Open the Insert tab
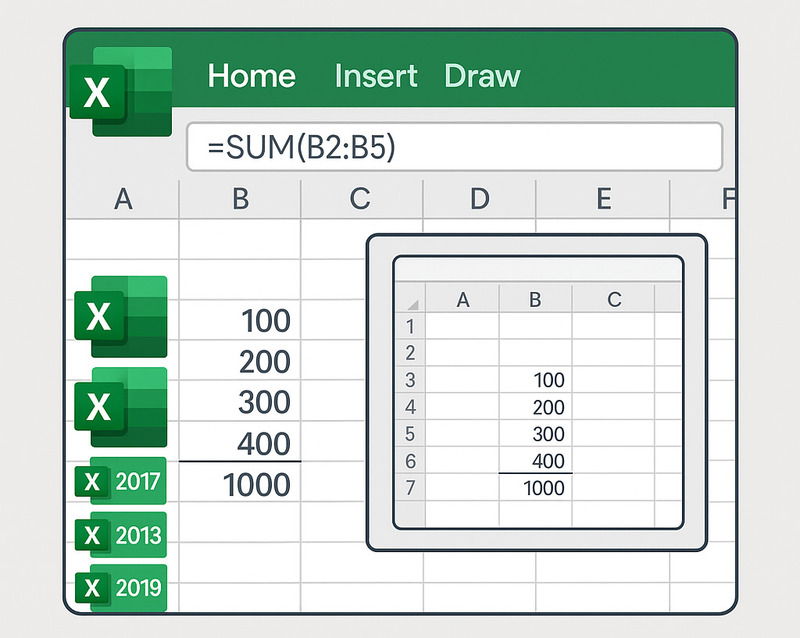The width and height of the screenshot is (800, 638). (376, 76)
